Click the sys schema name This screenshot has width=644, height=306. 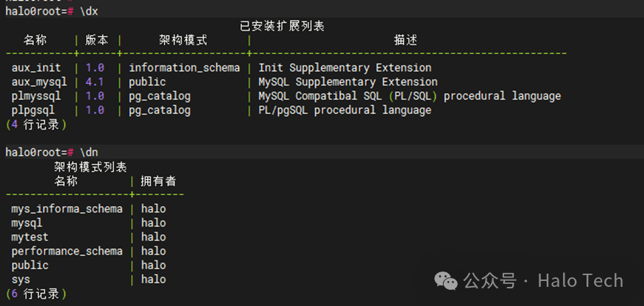[21, 280]
